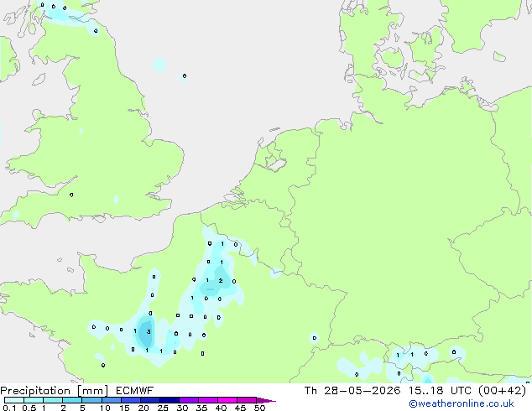532x411 pixels.
Task: Click the 'Th 28-05-2026' date text
Action: tap(352, 391)
